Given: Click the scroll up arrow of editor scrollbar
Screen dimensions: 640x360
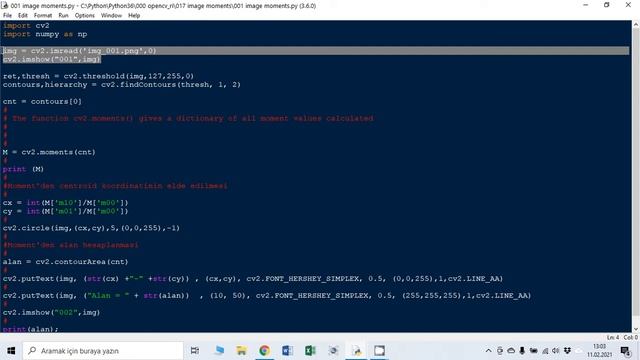Looking at the screenshot, I should [x=636, y=24].
